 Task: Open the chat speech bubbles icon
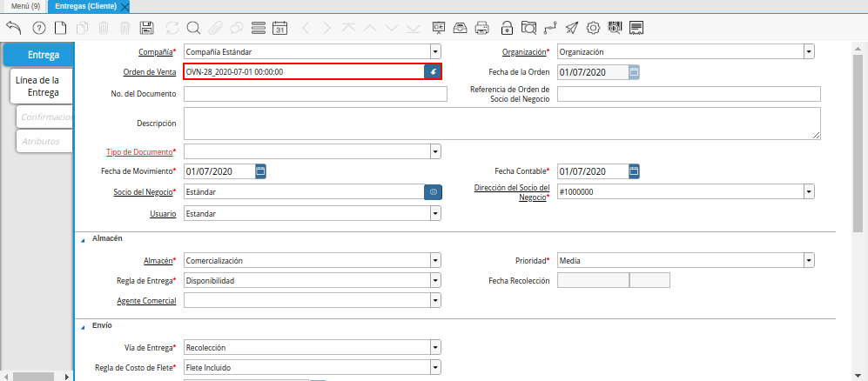click(x=237, y=28)
